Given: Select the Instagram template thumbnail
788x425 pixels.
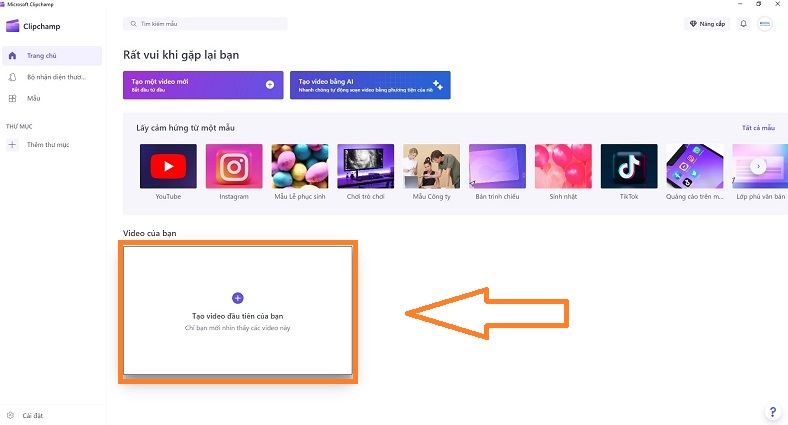Looking at the screenshot, I should (234, 166).
